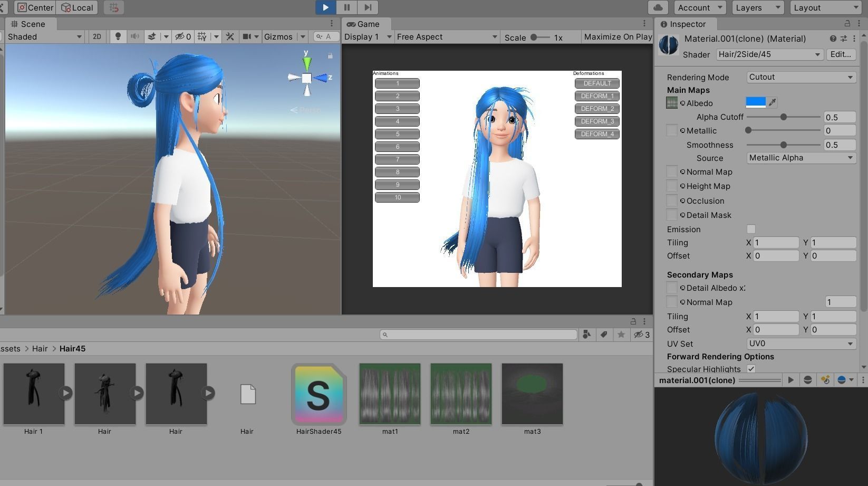The height and width of the screenshot is (486, 868).
Task: Disable the Specular Highlights checkbox
Action: click(x=751, y=369)
